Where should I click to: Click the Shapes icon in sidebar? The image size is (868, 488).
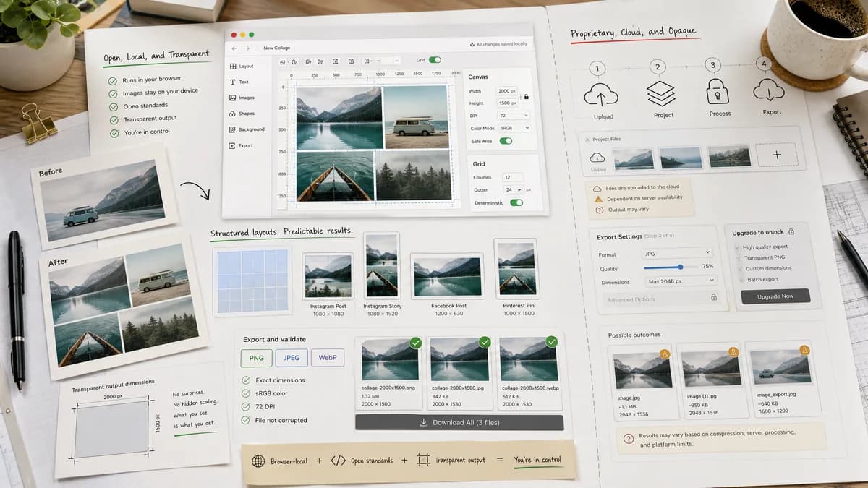pyautogui.click(x=232, y=114)
